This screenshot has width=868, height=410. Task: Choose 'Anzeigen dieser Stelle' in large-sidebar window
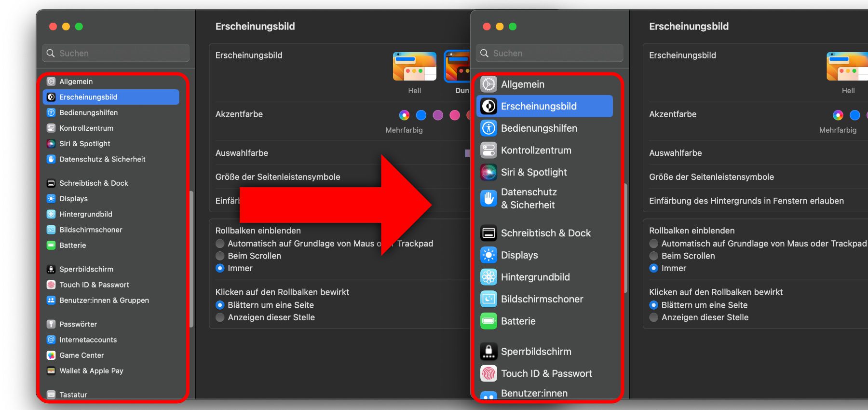pyautogui.click(x=654, y=317)
